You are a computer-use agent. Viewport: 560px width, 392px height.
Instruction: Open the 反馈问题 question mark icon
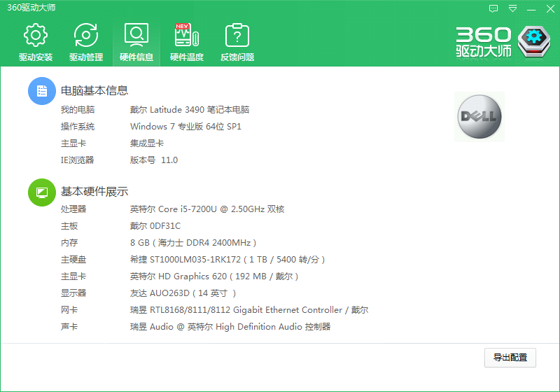[x=237, y=42]
